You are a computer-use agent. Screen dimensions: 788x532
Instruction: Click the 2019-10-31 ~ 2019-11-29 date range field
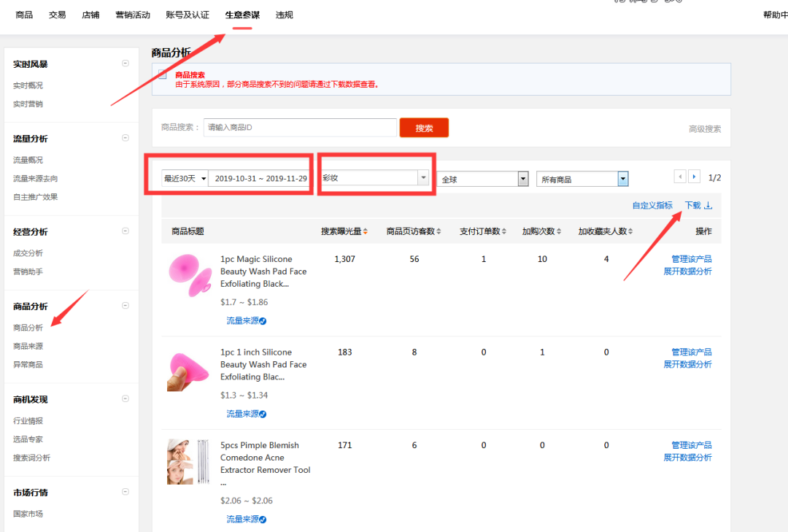(x=260, y=179)
